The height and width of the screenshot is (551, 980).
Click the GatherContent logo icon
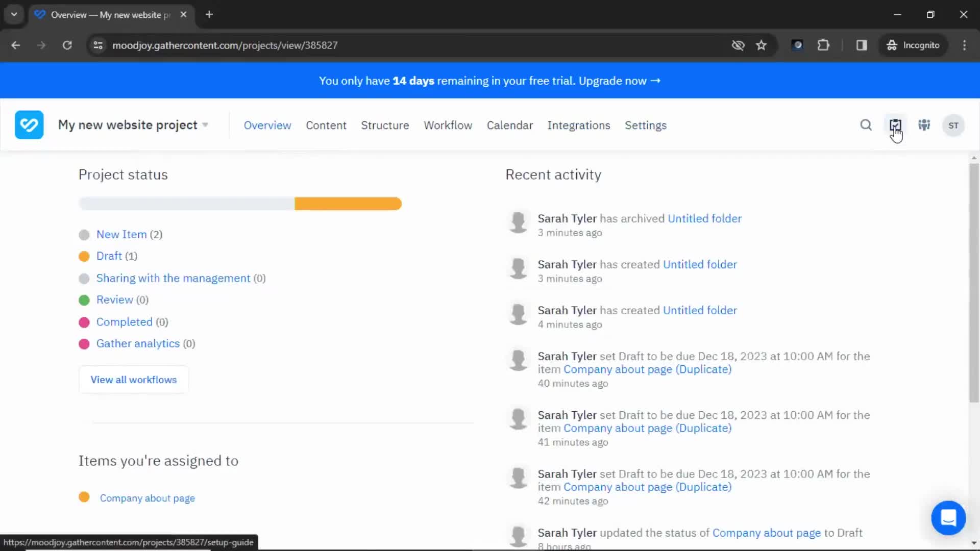pos(29,124)
